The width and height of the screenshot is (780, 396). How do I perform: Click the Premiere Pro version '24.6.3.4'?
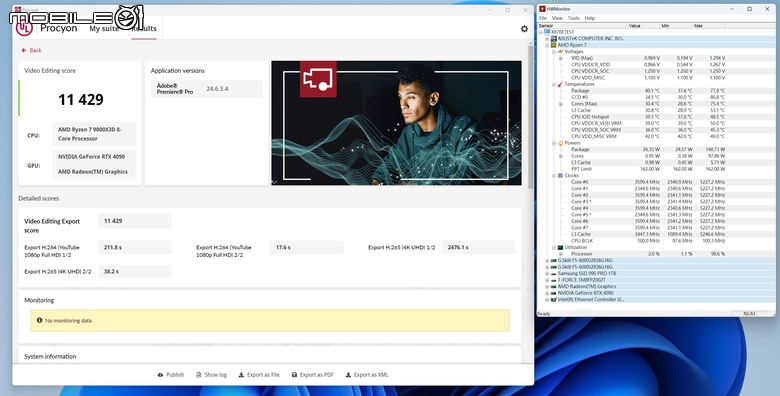coord(217,89)
